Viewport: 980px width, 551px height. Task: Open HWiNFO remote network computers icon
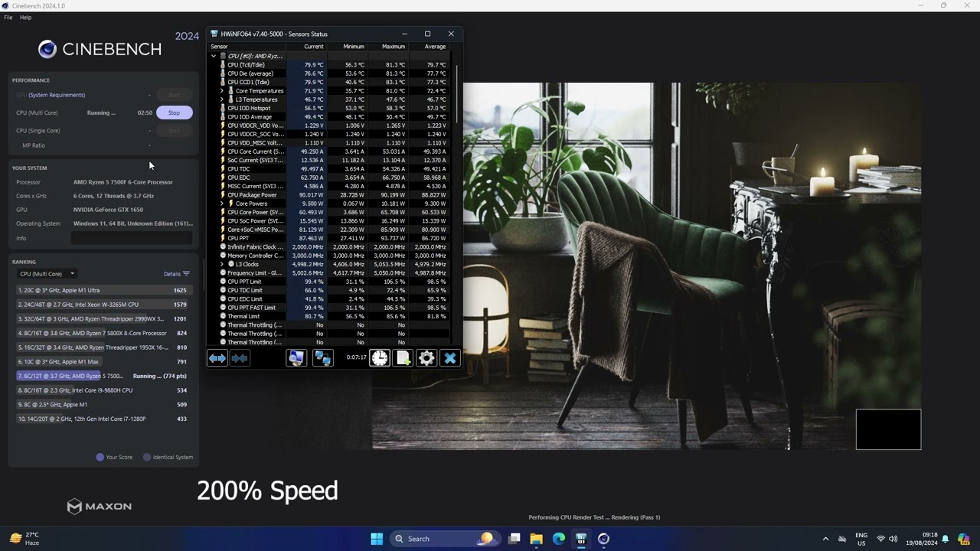pyautogui.click(x=322, y=358)
